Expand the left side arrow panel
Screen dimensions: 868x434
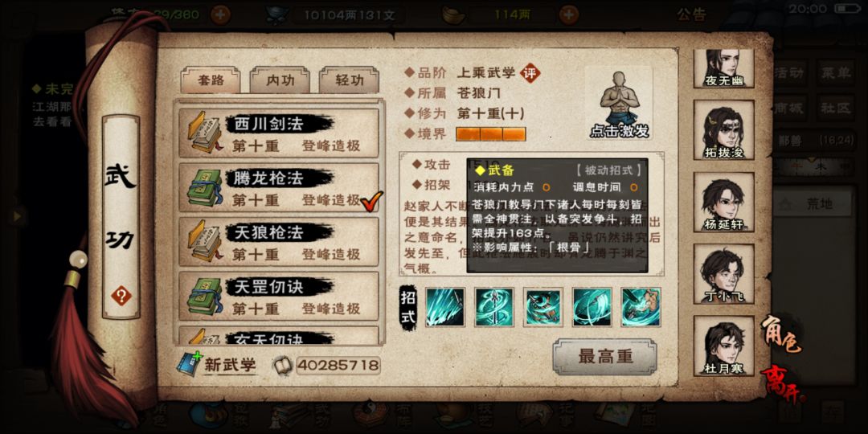(17, 216)
